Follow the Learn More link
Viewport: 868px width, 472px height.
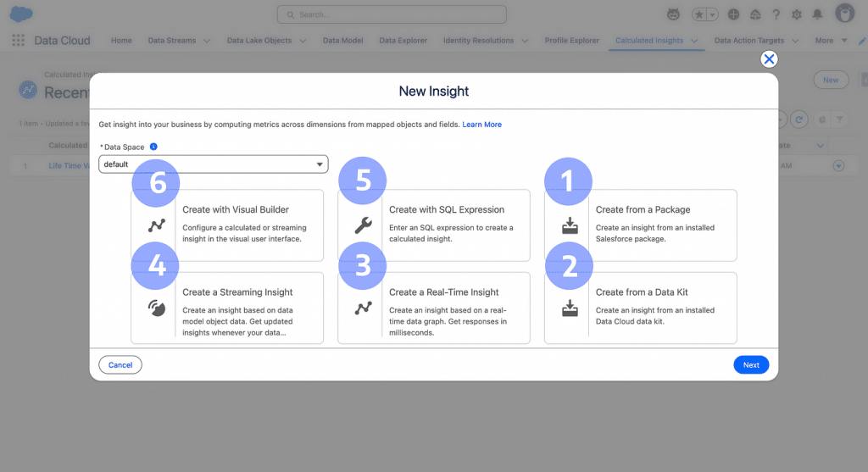pyautogui.click(x=481, y=125)
